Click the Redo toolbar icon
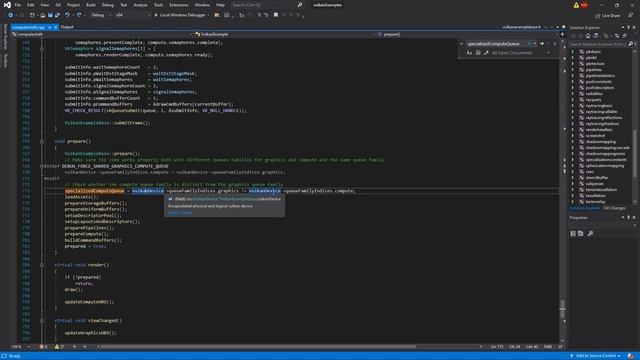This screenshot has width=640, height=360. coord(79,15)
